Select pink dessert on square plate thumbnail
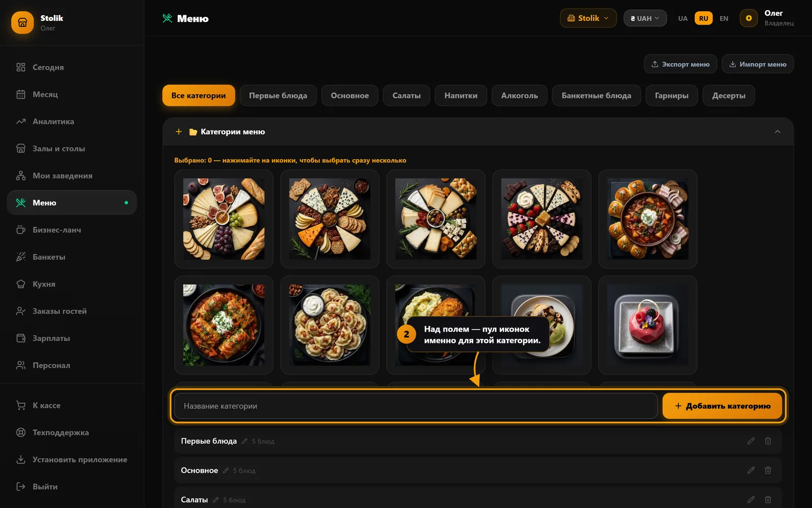812x508 pixels. [x=648, y=325]
